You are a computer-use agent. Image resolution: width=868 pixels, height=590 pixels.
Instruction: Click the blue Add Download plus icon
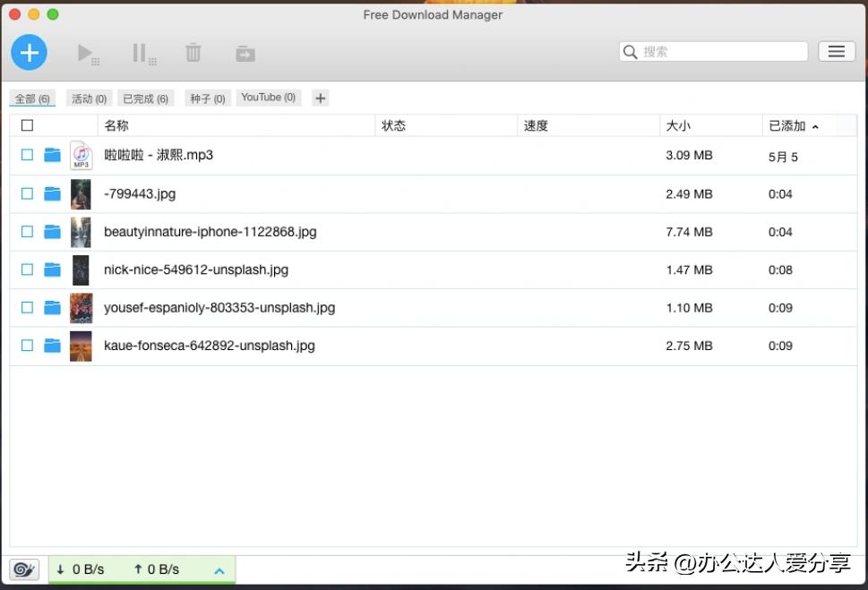[x=29, y=52]
